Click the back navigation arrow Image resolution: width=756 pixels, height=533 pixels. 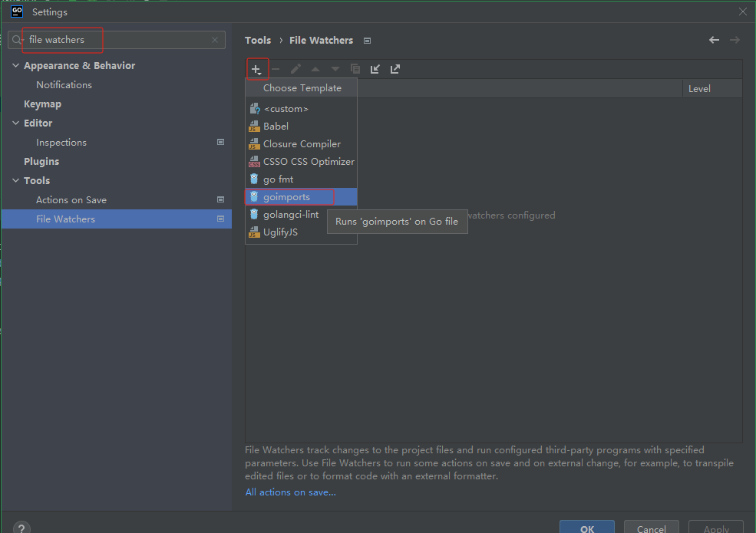click(x=714, y=40)
